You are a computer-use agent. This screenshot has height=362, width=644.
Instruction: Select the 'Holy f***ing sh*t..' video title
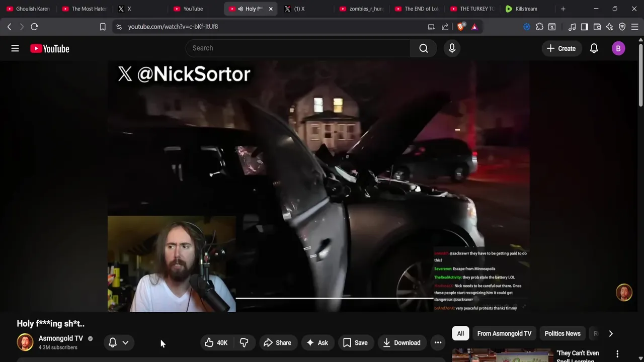51,324
